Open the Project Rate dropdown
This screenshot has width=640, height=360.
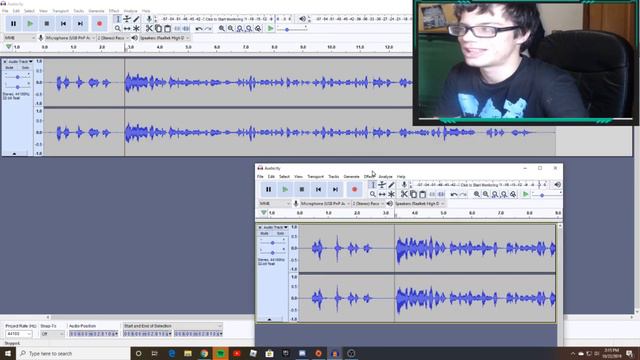18,334
